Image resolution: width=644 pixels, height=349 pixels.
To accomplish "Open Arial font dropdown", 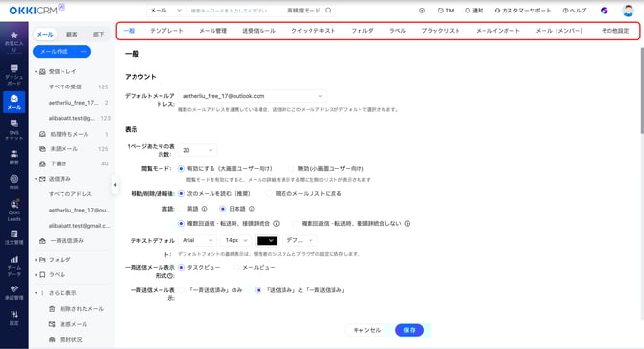I will 198,240.
